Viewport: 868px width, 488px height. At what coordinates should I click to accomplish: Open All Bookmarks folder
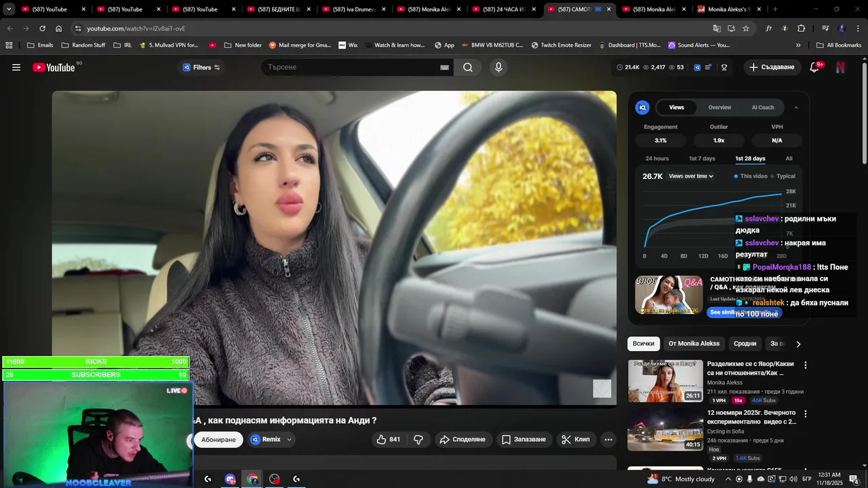click(x=838, y=45)
